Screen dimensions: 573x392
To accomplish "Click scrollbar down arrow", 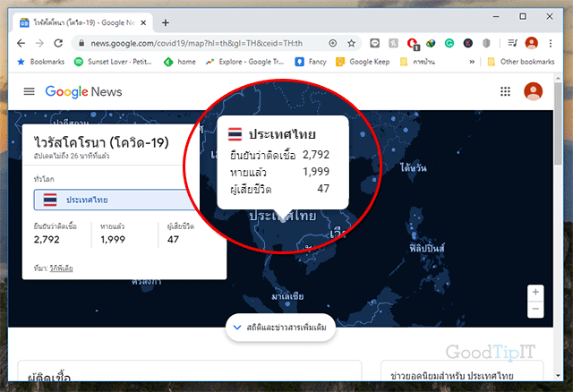I will click(x=558, y=375).
